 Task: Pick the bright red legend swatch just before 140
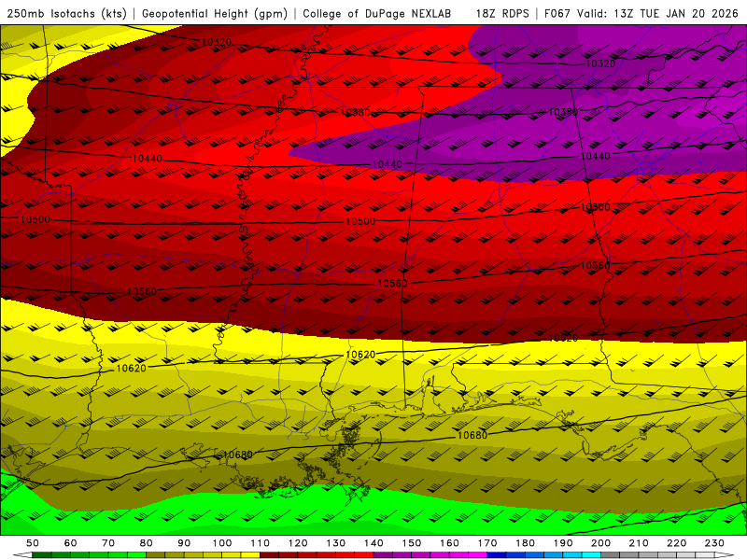(x=364, y=555)
